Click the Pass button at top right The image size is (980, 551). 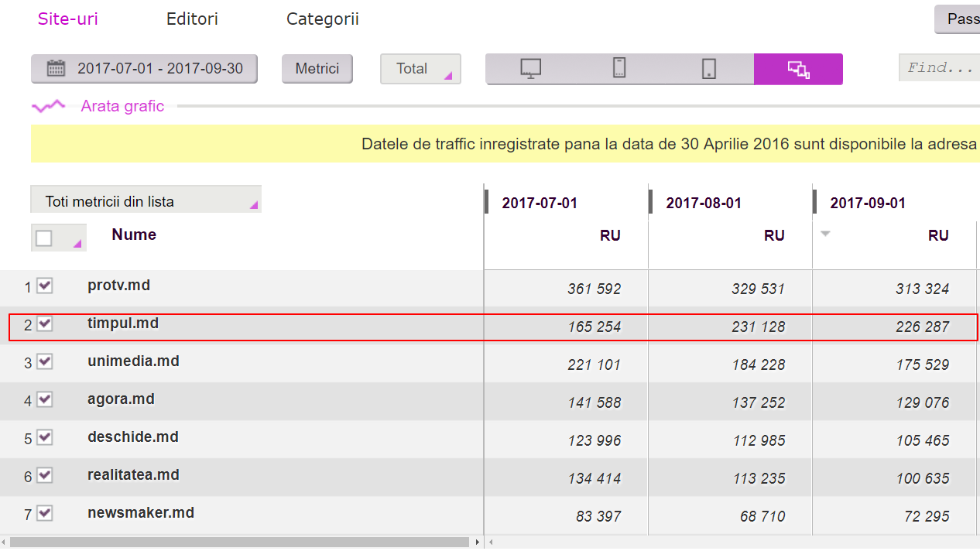[958, 19]
